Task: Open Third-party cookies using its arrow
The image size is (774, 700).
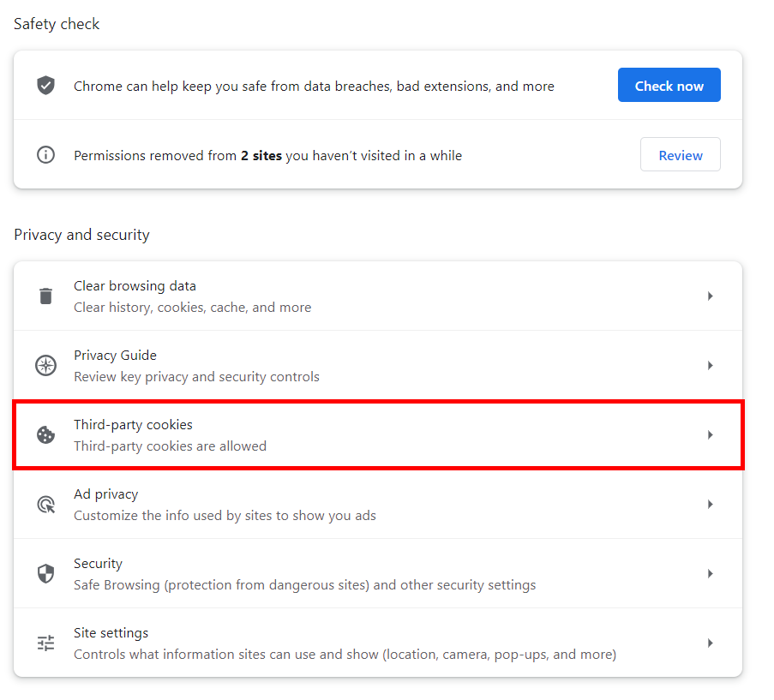Action: pyautogui.click(x=710, y=435)
